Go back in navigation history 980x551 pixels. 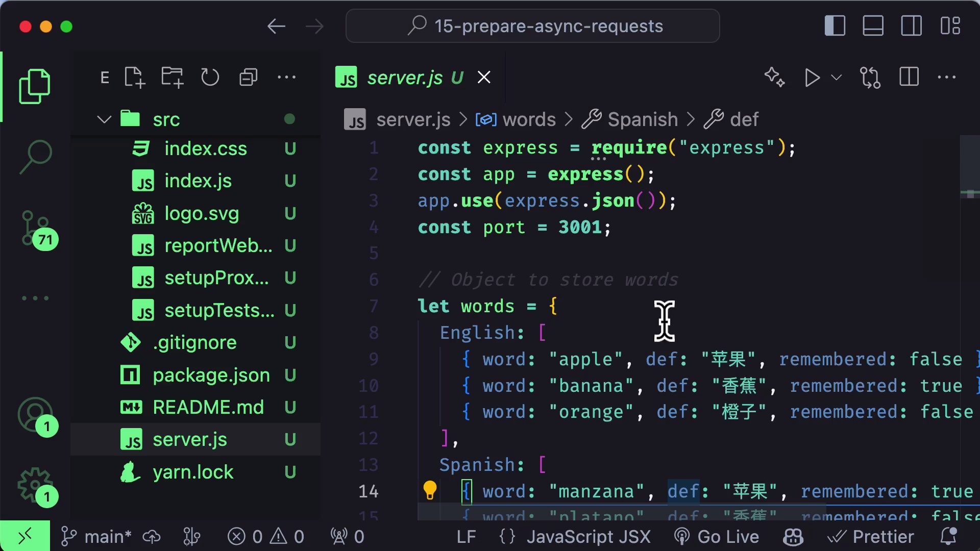276,26
